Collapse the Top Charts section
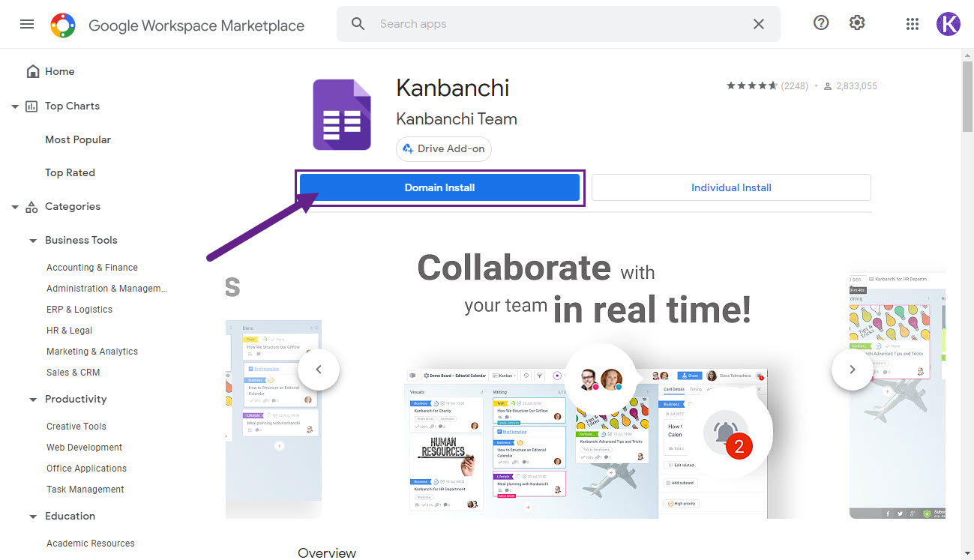The height and width of the screenshot is (560, 974). coord(14,106)
